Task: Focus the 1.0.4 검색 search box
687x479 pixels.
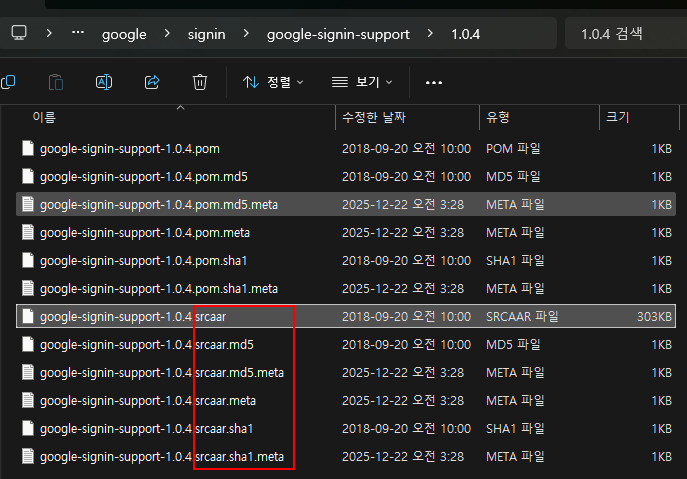Action: 626,33
